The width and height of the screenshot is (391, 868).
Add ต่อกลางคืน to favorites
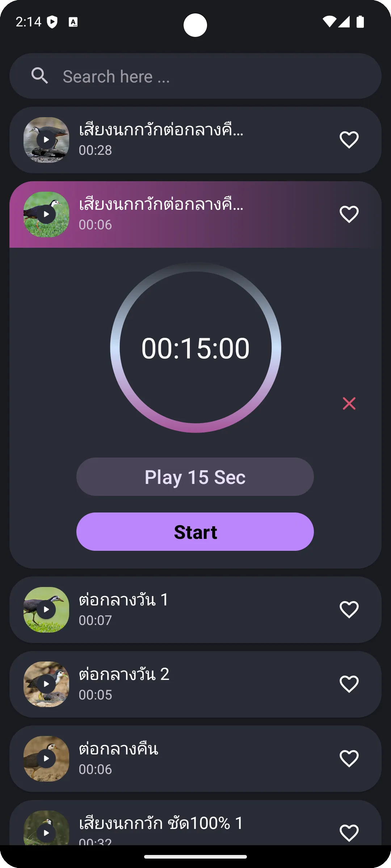349,758
